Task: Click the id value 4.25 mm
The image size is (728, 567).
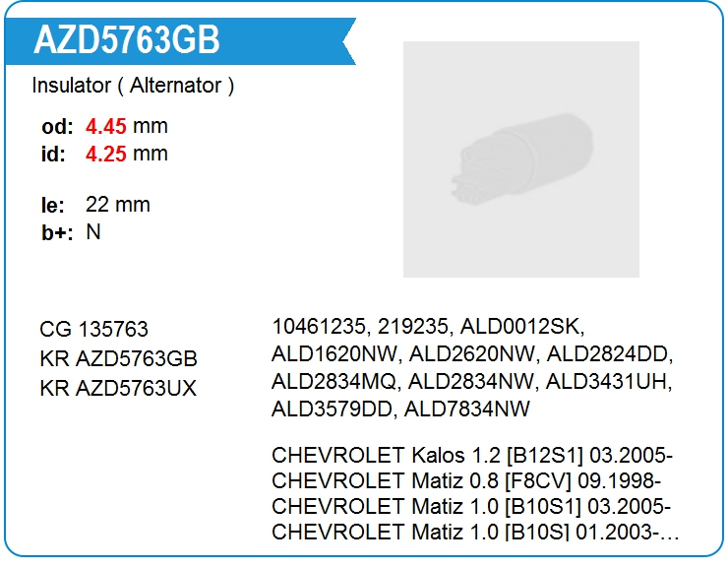Action: click(x=126, y=154)
